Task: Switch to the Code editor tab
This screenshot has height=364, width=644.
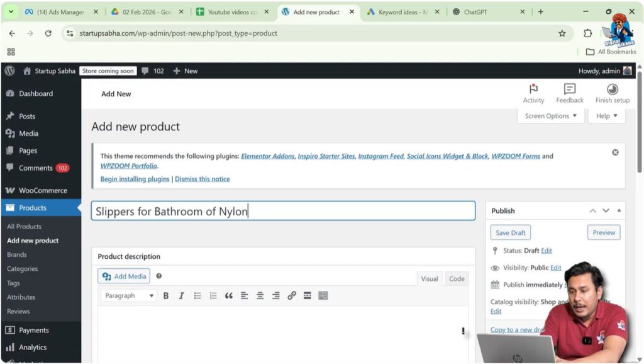Action: 456,278
